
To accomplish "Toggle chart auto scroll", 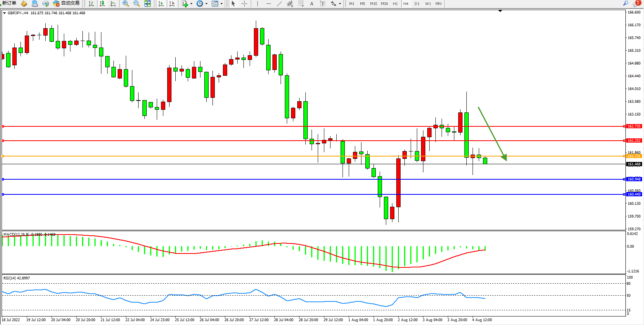I will [161, 4].
